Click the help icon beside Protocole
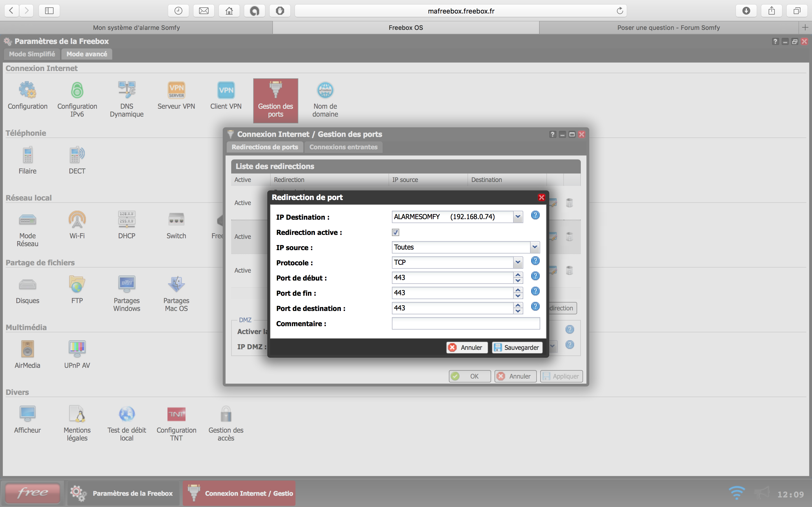Viewport: 812px width, 507px height. click(535, 261)
